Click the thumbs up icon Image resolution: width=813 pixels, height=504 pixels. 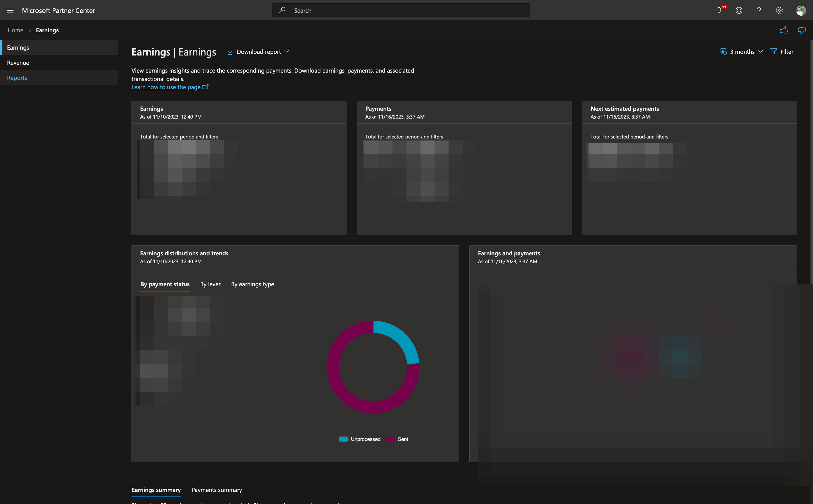[784, 30]
